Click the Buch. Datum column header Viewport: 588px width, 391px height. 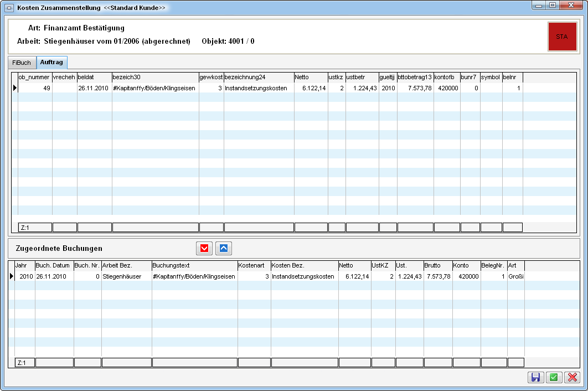tap(54, 266)
